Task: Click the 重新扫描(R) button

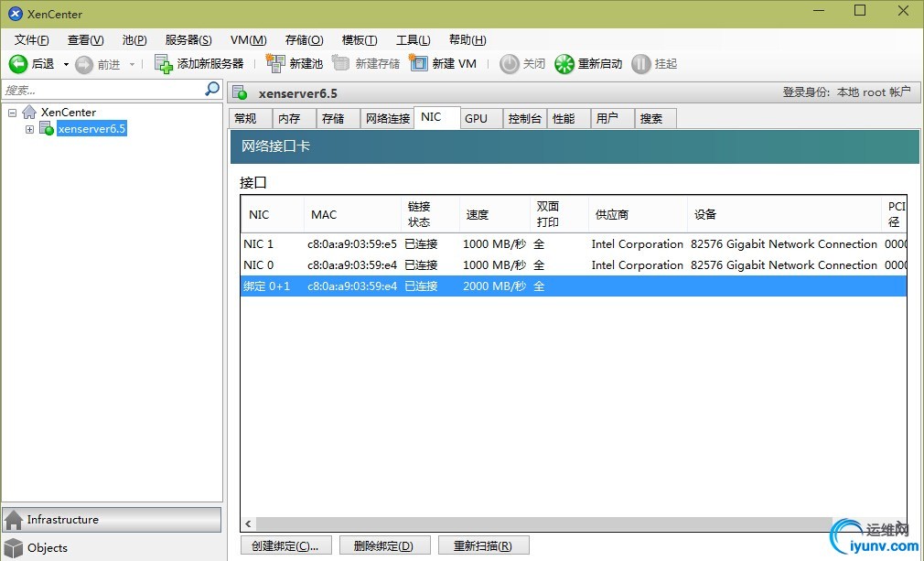Action: click(x=483, y=546)
